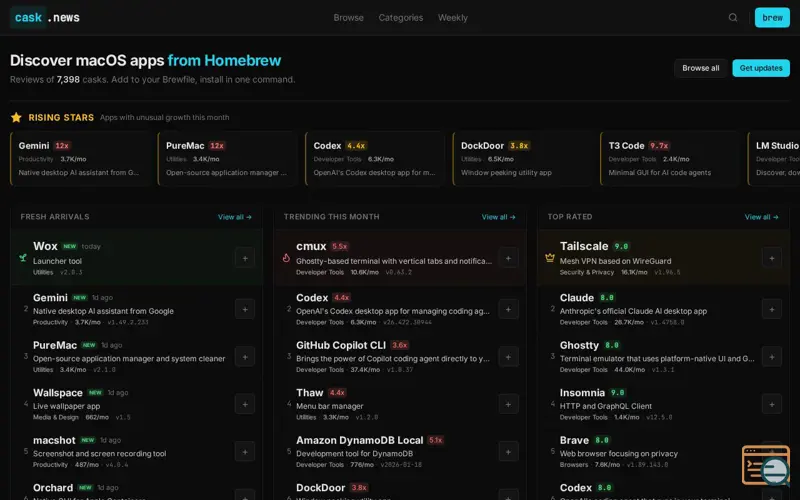Image resolution: width=800 pixels, height=500 pixels.
Task: Go to cask.news home logo
Action: click(x=45, y=17)
